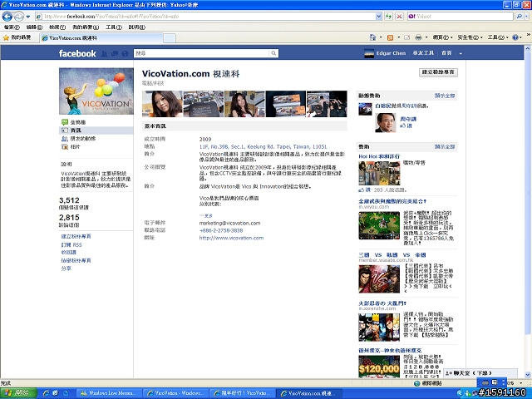Click the VicoVation balloon profile picture
532x399 pixels.
[x=96, y=91]
